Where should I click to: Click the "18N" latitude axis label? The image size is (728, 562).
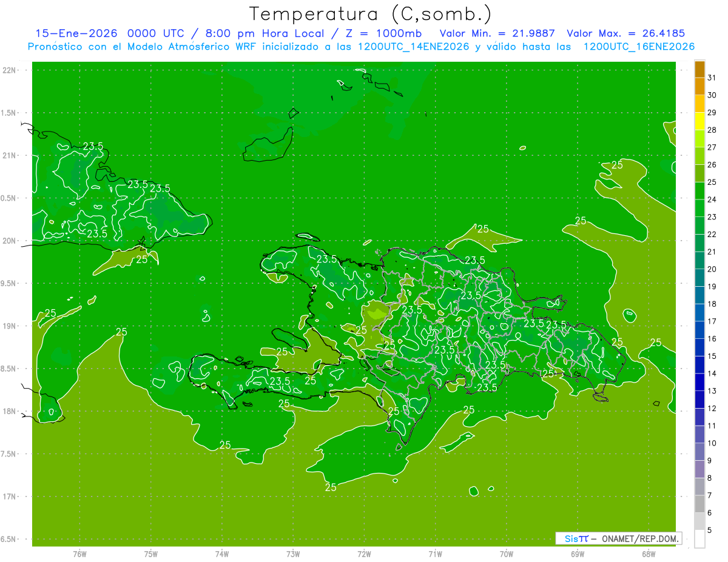(10, 411)
